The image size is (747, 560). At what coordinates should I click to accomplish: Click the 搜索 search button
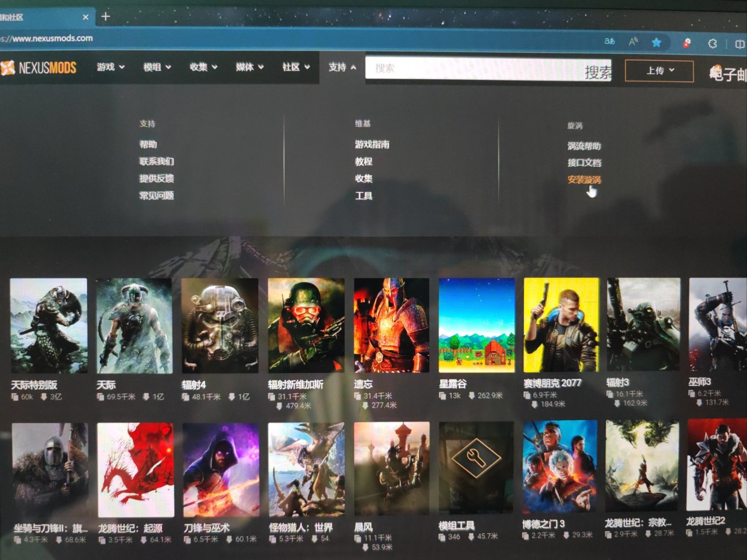click(598, 72)
